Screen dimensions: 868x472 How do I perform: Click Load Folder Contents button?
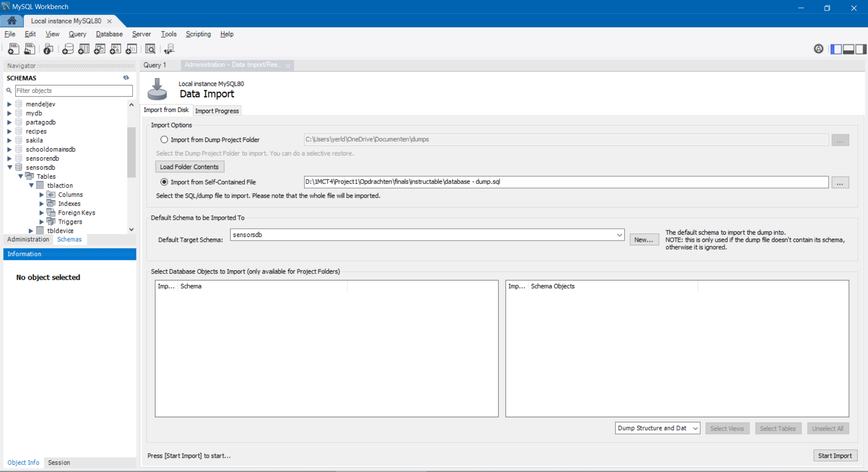tap(190, 167)
